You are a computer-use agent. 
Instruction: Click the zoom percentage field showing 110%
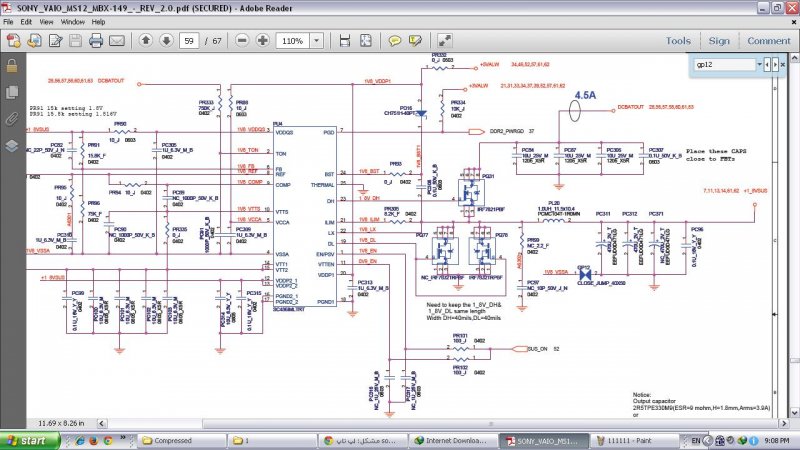point(292,41)
